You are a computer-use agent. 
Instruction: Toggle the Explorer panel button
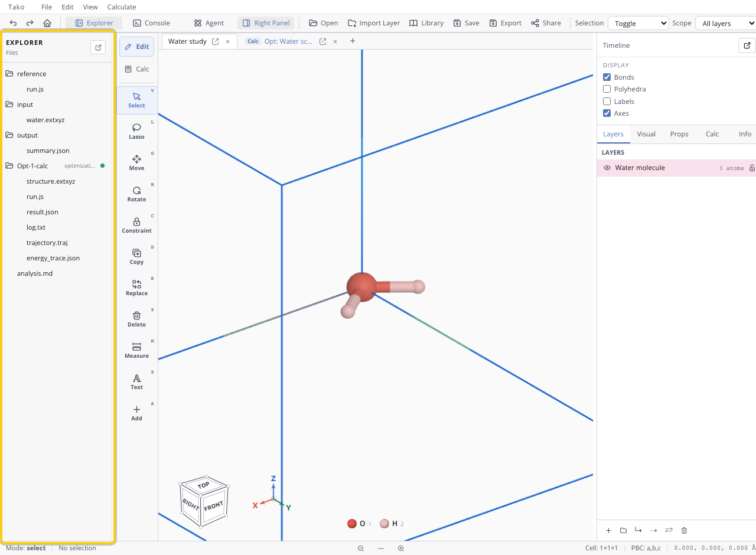94,23
